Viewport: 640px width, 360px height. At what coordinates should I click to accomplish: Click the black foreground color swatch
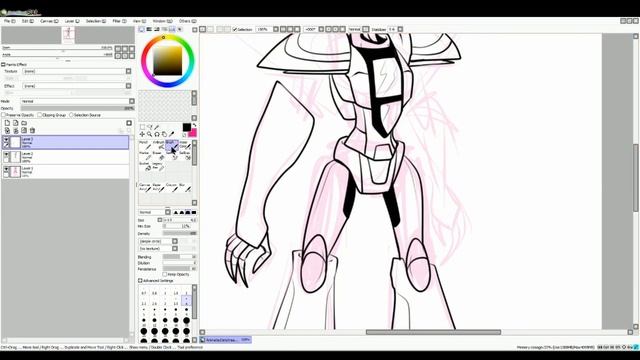click(x=187, y=127)
